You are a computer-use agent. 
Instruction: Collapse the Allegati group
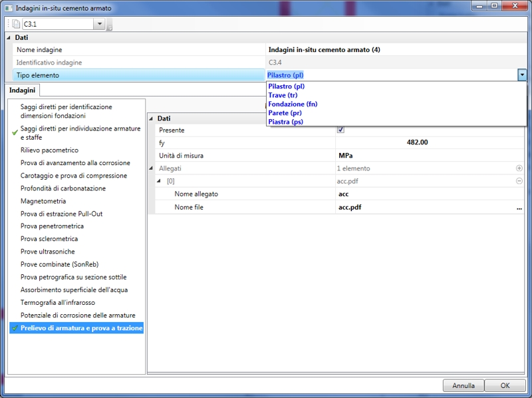(152, 168)
